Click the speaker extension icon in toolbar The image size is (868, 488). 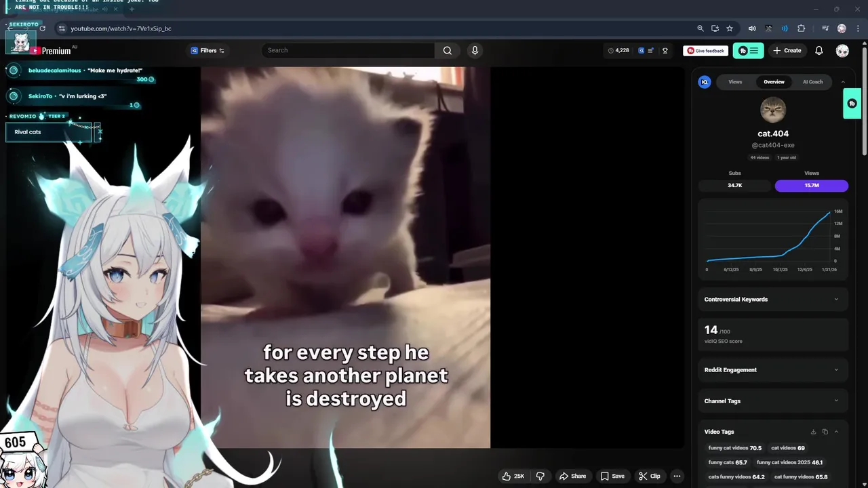[752, 28]
